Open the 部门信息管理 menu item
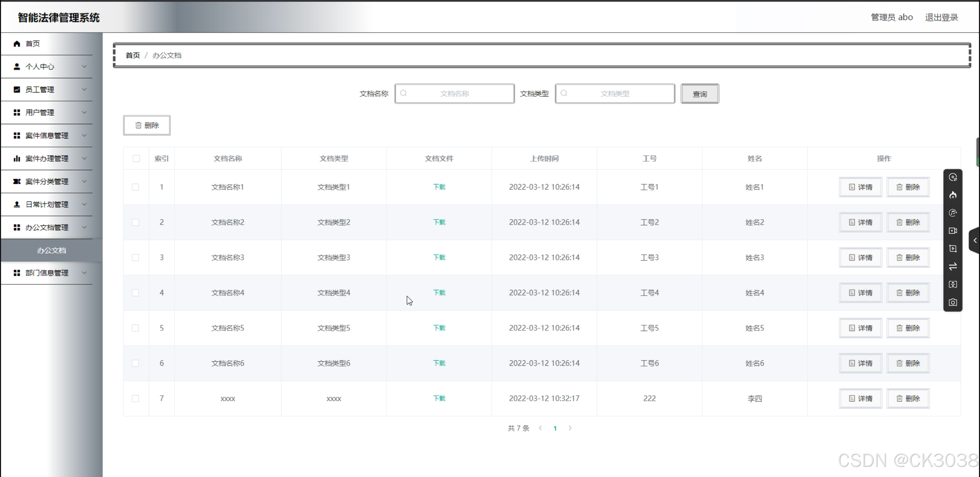The height and width of the screenshot is (477, 980). pos(47,273)
